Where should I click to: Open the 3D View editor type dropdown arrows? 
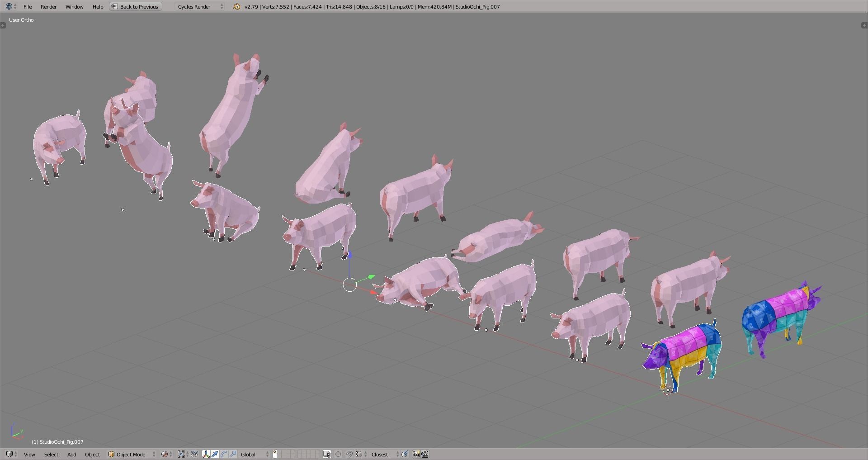pos(16,454)
